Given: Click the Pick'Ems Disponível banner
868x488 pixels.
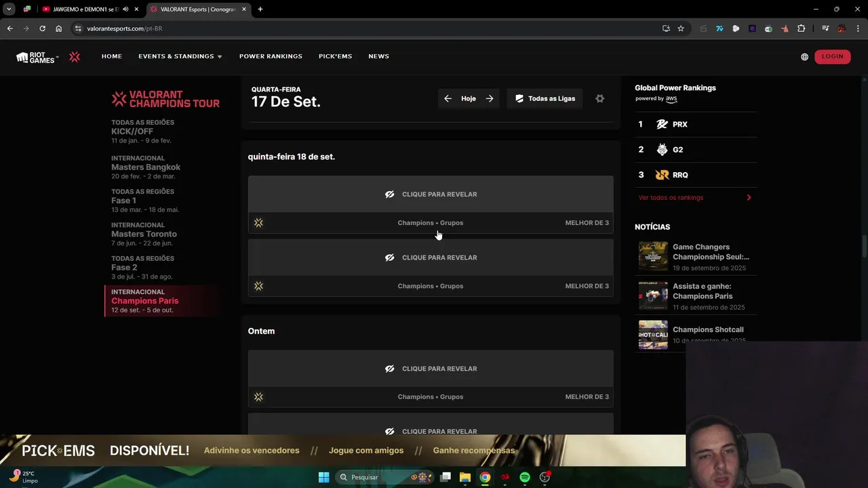Looking at the screenshot, I should pyautogui.click(x=342, y=451).
